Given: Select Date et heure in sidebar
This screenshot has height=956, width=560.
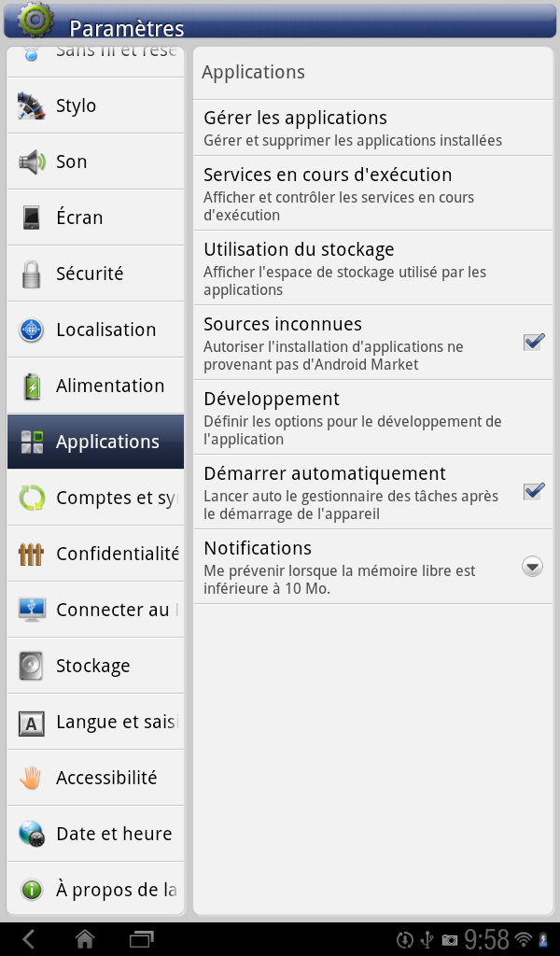Looking at the screenshot, I should click(96, 834).
